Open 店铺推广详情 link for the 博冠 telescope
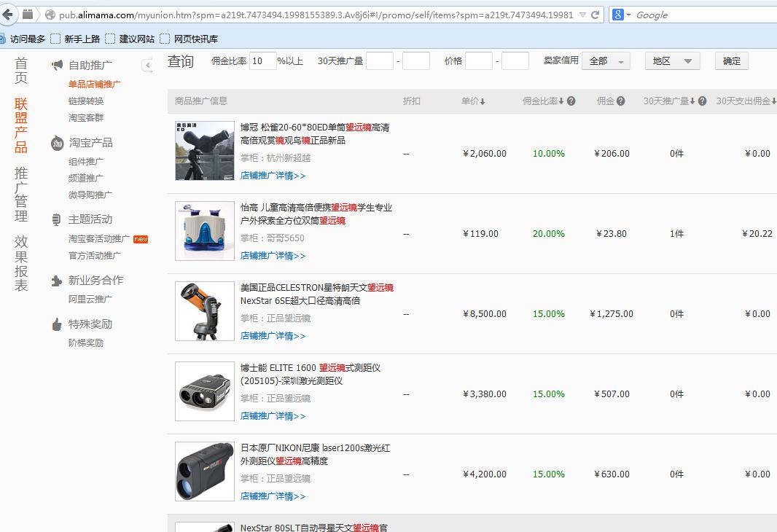 point(273,175)
